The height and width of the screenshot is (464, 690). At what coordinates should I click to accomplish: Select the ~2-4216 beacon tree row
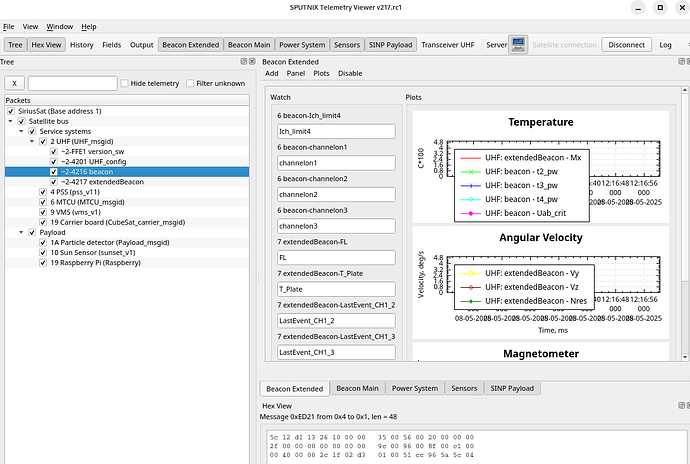pyautogui.click(x=127, y=172)
